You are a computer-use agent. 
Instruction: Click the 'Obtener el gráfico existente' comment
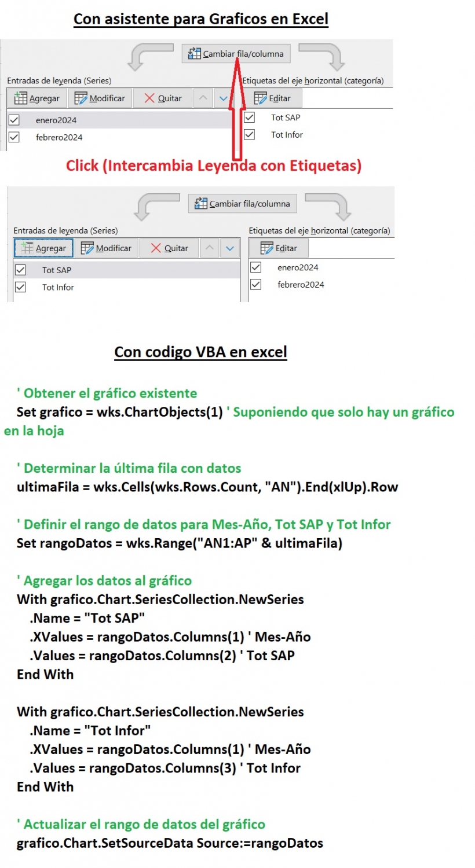coord(107,393)
